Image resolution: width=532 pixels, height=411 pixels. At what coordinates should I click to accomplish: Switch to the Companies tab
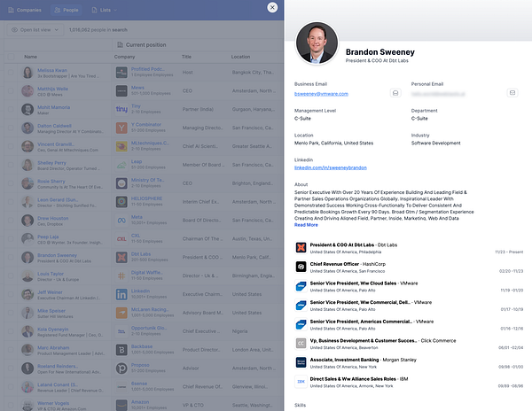click(25, 10)
